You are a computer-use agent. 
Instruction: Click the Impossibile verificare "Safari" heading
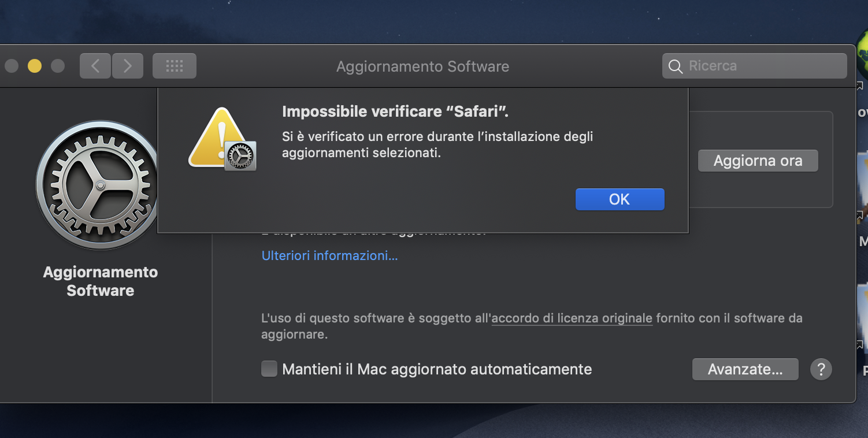click(x=395, y=112)
